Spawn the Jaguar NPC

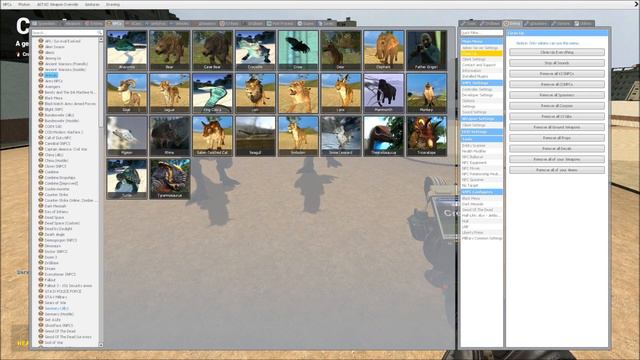[170, 93]
